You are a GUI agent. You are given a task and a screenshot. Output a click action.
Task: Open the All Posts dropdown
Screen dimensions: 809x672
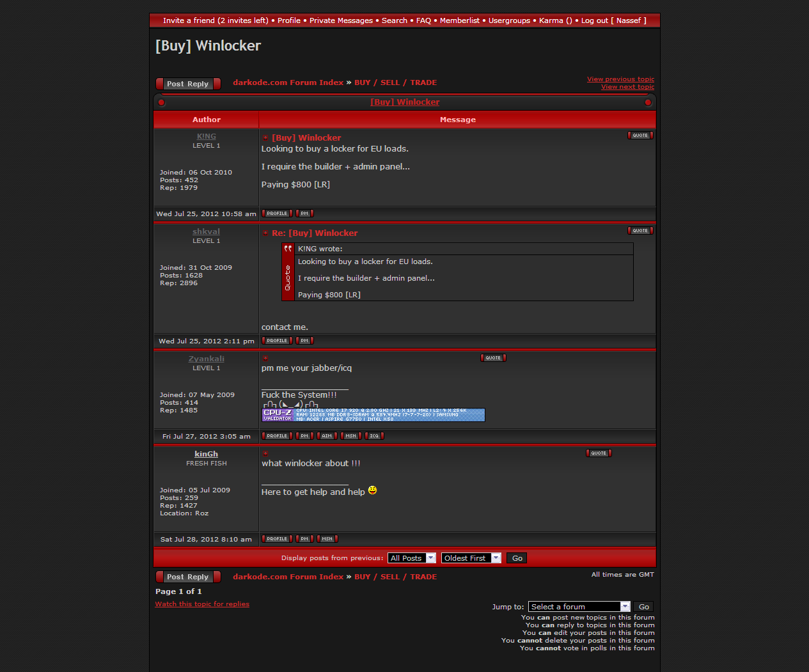(x=411, y=558)
